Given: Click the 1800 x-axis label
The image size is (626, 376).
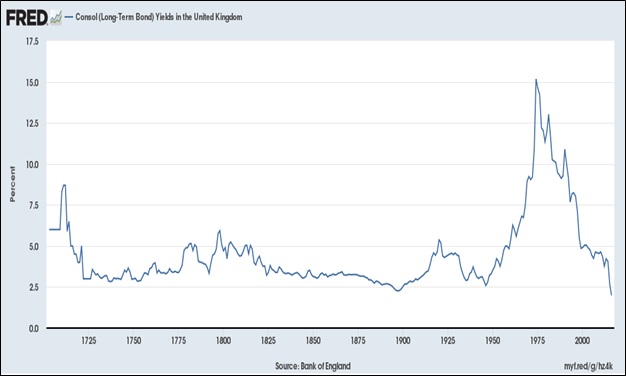Looking at the screenshot, I should tap(223, 340).
